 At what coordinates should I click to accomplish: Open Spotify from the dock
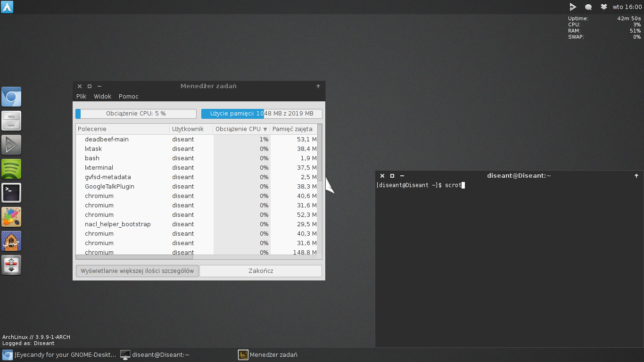(x=11, y=169)
